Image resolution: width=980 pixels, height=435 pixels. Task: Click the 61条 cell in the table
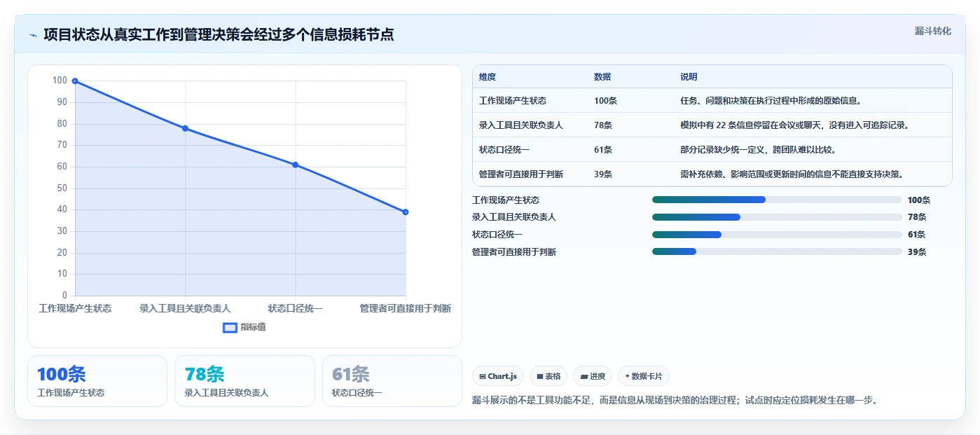pyautogui.click(x=603, y=150)
